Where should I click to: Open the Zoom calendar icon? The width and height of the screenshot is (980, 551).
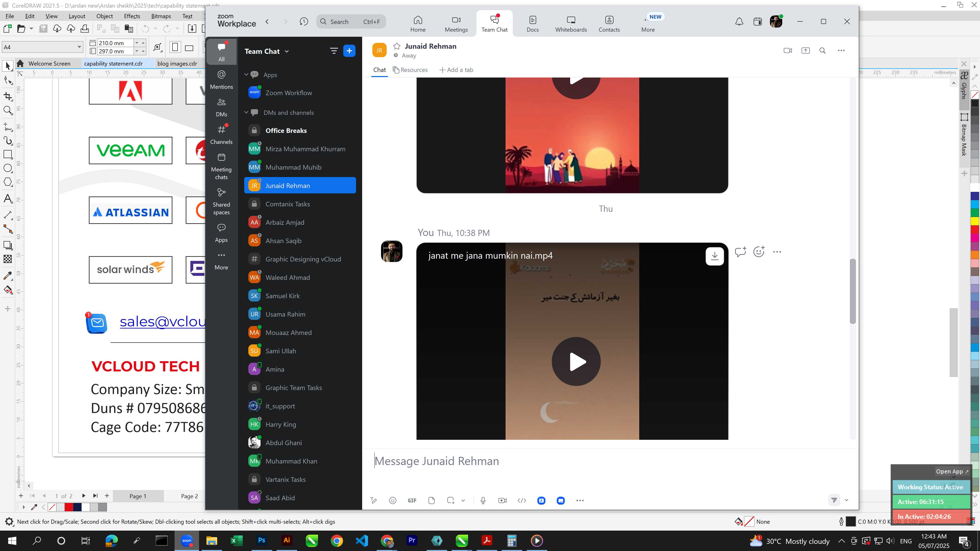757,22
